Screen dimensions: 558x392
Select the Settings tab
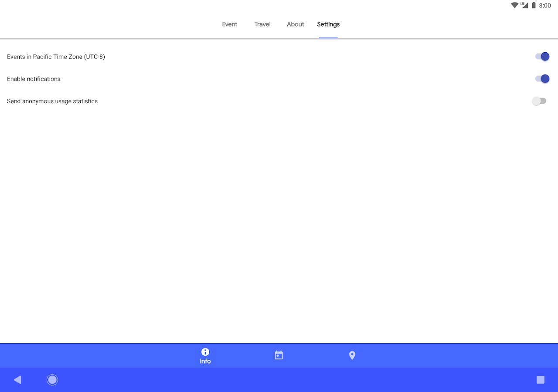pos(328,24)
